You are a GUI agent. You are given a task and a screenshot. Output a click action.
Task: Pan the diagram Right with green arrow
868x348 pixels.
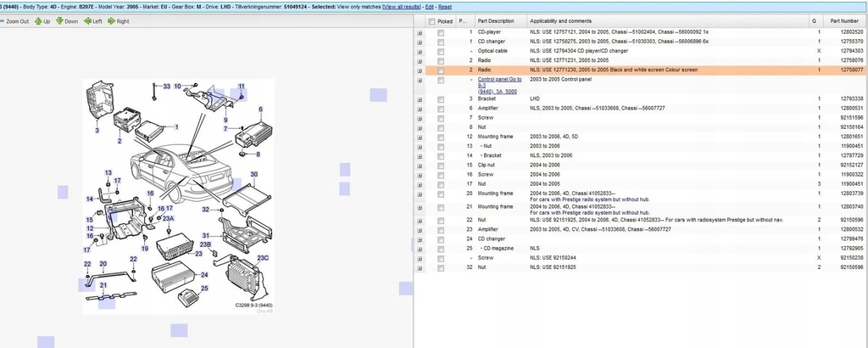(x=119, y=21)
